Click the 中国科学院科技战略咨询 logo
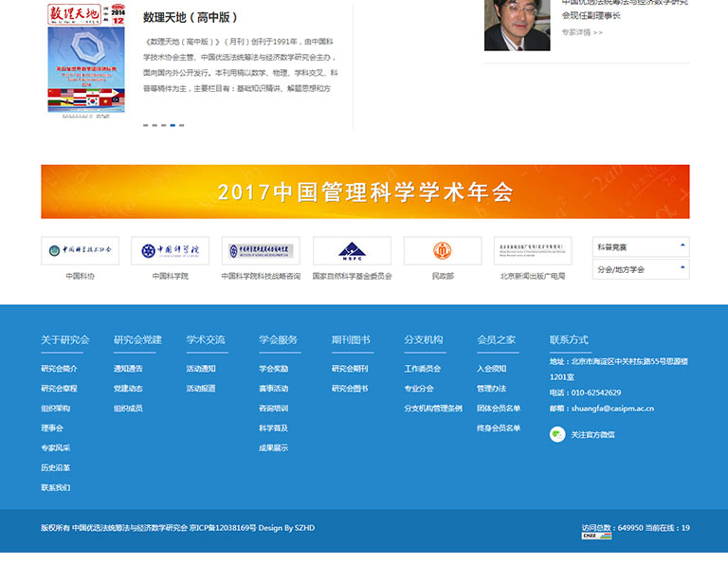The image size is (728, 583). point(261,251)
